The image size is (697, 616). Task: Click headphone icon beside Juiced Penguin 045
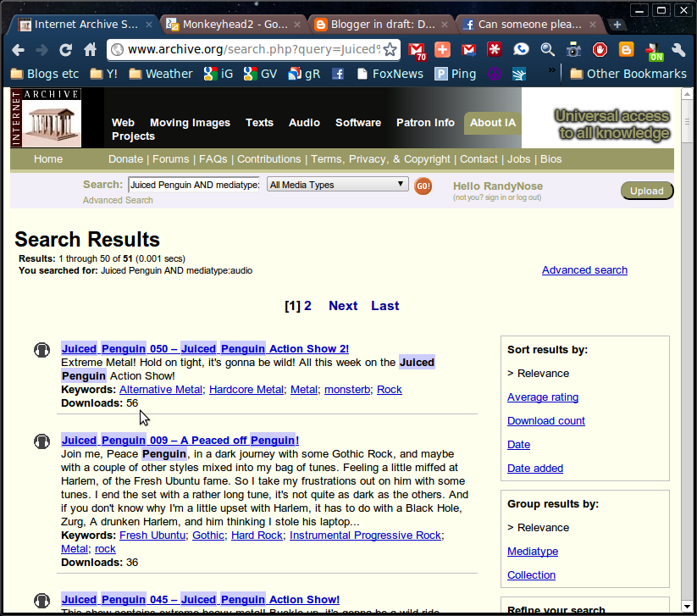pos(41,601)
